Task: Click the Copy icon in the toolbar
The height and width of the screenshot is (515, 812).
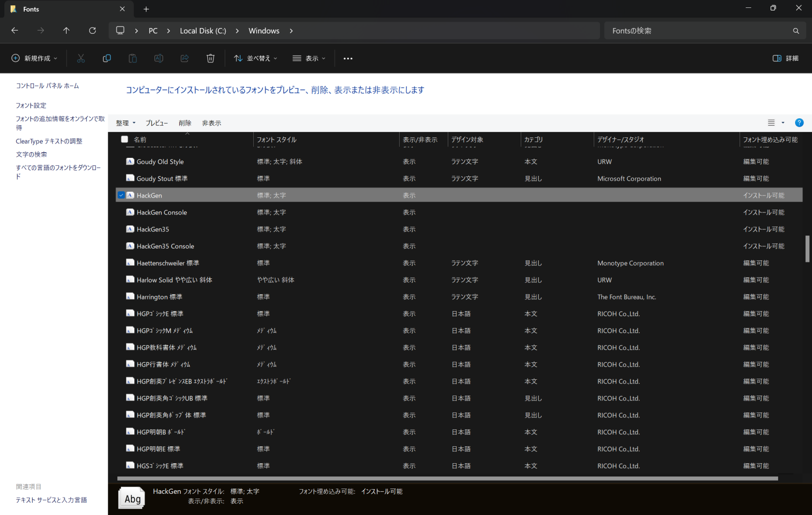Action: pos(107,58)
